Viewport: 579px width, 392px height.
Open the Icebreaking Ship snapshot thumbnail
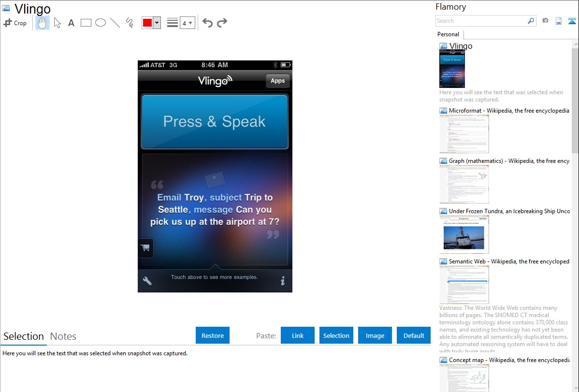click(x=464, y=234)
